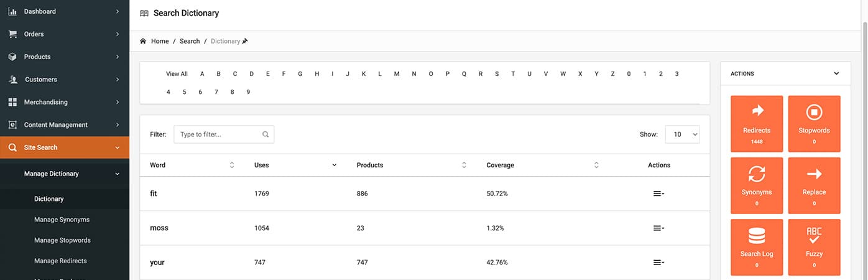Open the Redirects action tile
Image resolution: width=868 pixels, height=280 pixels.
(x=757, y=123)
